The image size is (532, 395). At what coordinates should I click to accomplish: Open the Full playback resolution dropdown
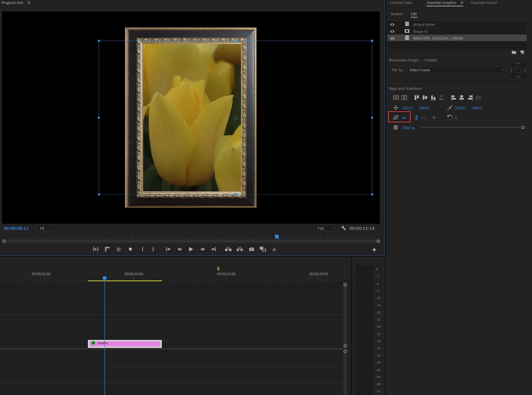click(326, 228)
